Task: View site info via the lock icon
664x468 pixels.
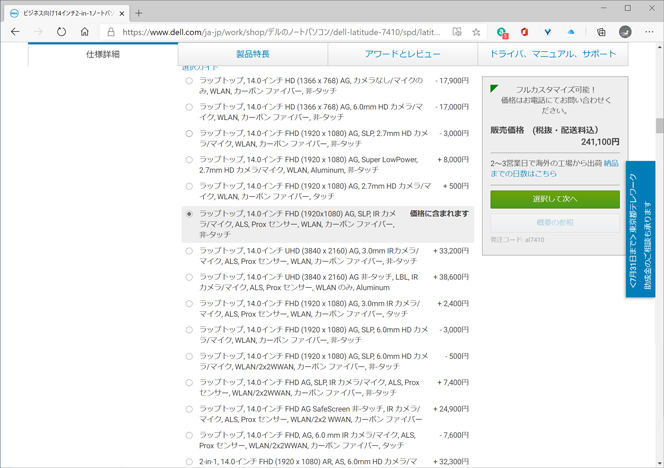Action: click(111, 32)
